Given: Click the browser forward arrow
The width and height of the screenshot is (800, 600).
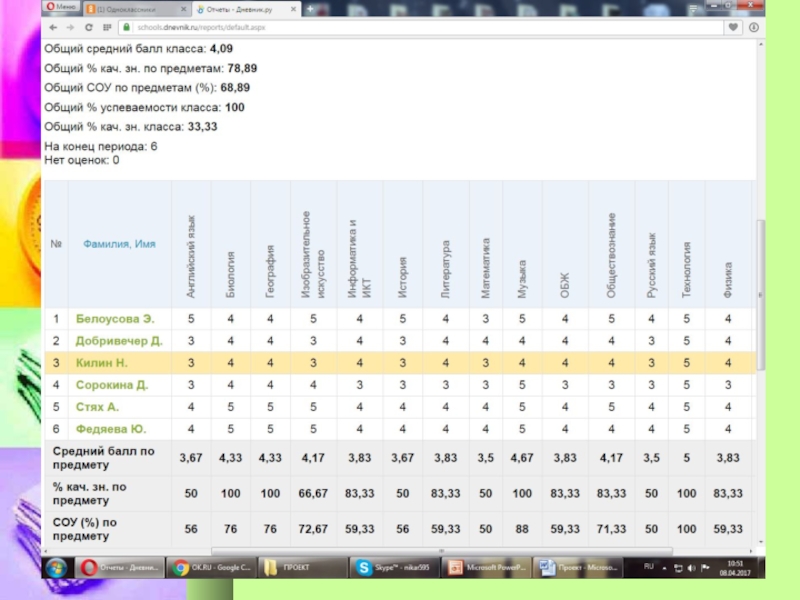Looking at the screenshot, I should coord(71,27).
